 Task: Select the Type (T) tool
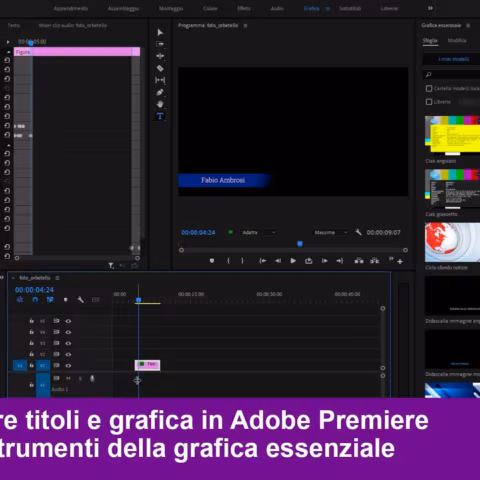160,116
